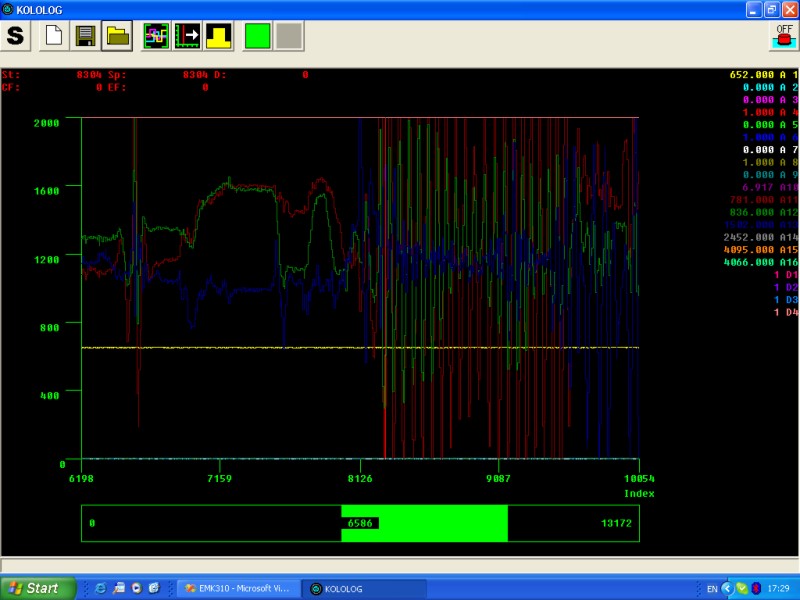The image size is (800, 600).
Task: Select channel A16 value 4066.000
Action: [x=760, y=262]
